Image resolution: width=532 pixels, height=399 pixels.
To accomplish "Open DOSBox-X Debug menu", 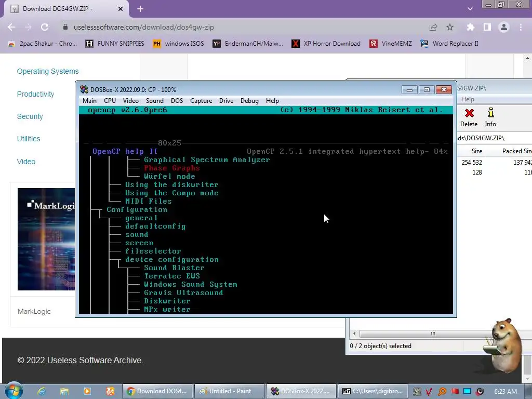I will click(x=249, y=101).
